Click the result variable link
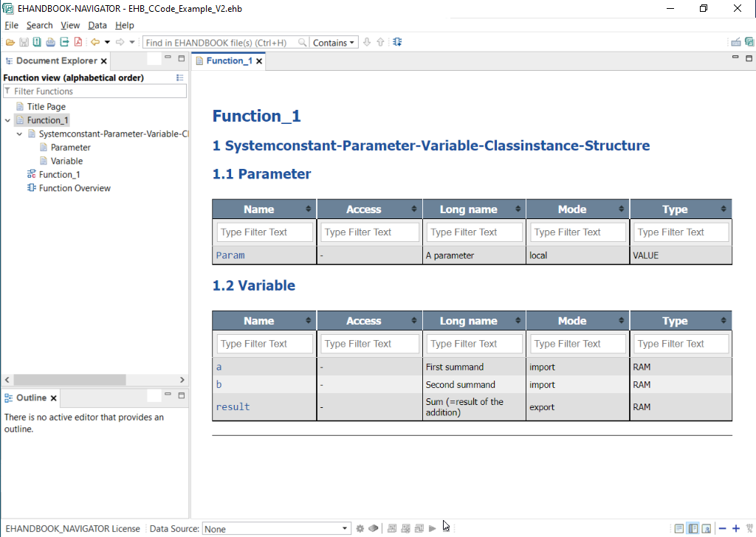This screenshot has height=537, width=756. click(233, 406)
